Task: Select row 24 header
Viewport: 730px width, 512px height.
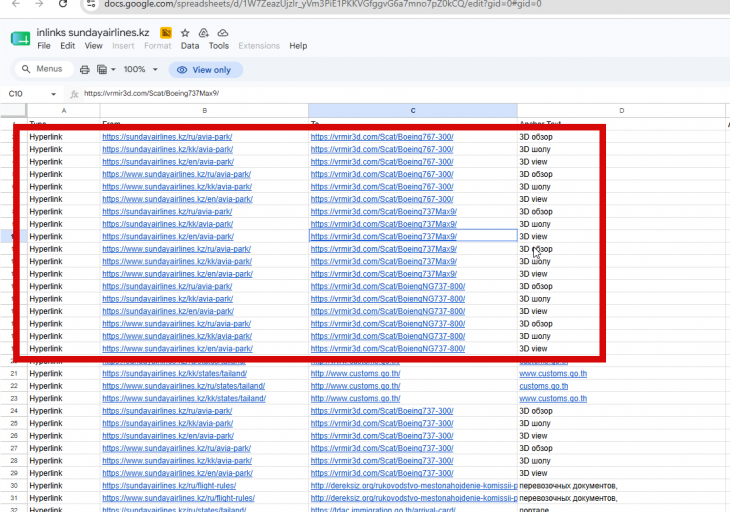Action: 14,411
